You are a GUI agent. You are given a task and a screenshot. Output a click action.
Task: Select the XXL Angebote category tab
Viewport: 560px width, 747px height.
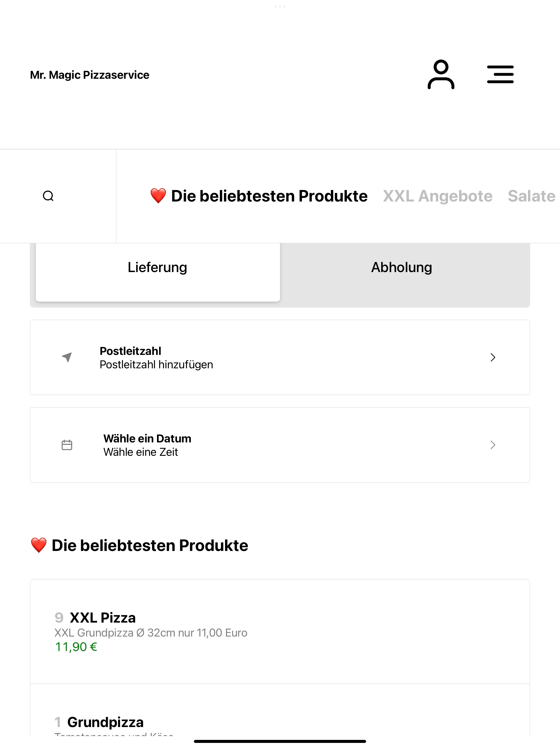437,196
